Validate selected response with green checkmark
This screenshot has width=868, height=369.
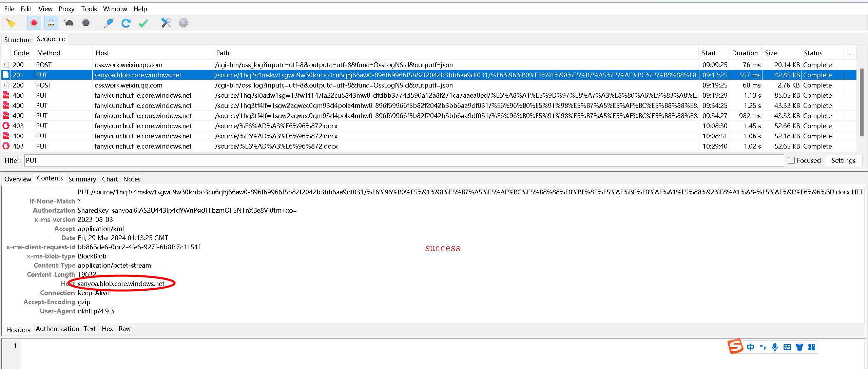click(143, 23)
